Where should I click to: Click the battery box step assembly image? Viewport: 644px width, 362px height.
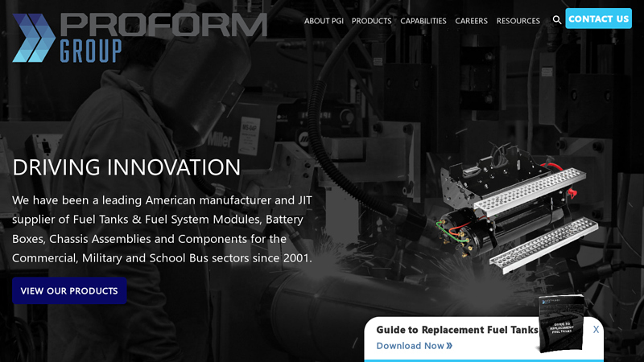point(518,209)
